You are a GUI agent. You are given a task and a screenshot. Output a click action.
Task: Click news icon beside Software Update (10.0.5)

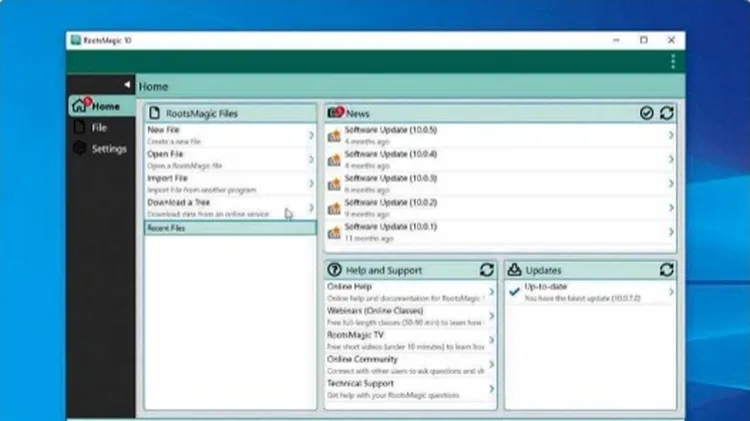coord(334,136)
